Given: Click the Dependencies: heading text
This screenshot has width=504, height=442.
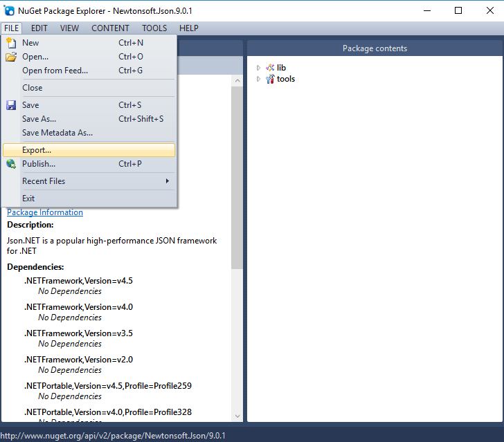Looking at the screenshot, I should point(35,267).
